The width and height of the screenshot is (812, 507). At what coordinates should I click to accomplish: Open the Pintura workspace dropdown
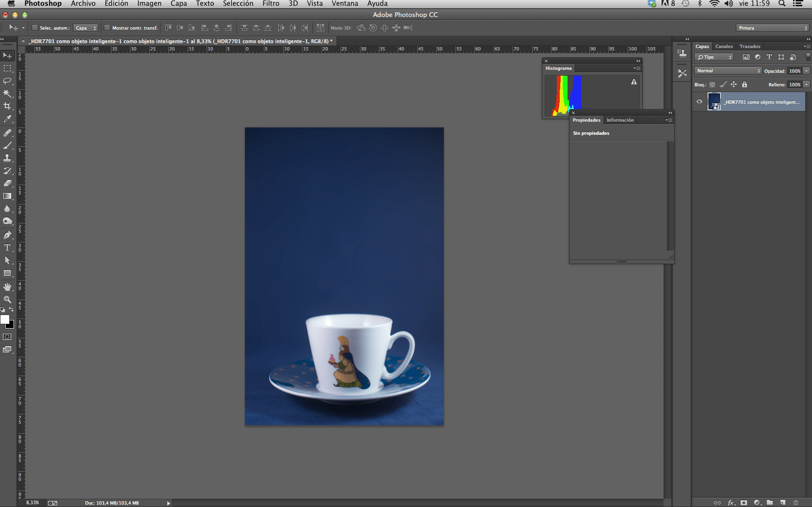772,28
